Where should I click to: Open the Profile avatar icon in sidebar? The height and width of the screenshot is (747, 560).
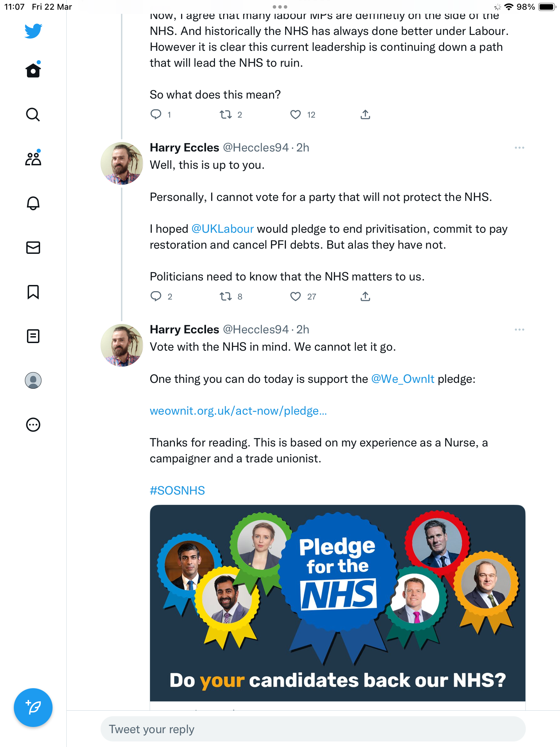coord(33,380)
